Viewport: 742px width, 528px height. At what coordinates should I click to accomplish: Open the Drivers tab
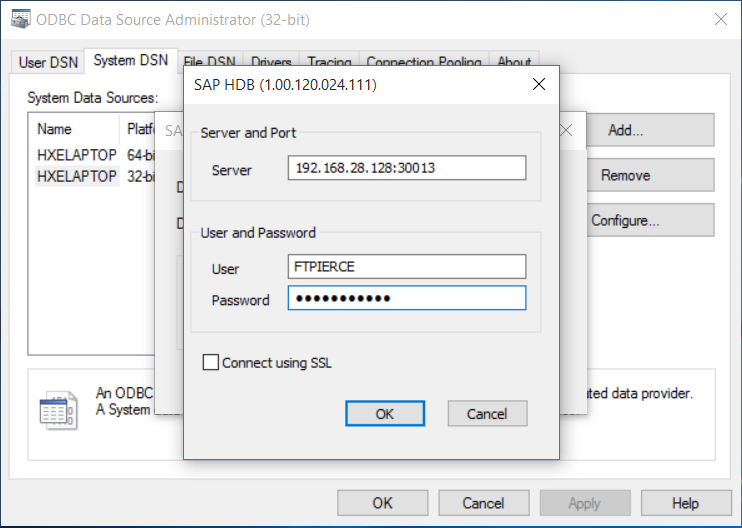(271, 62)
